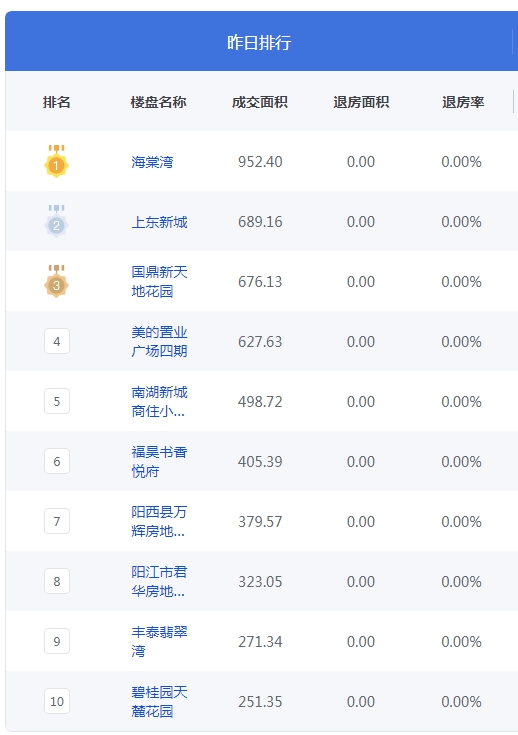Open the 上东新城 property link
The height and width of the screenshot is (735, 518).
(159, 222)
